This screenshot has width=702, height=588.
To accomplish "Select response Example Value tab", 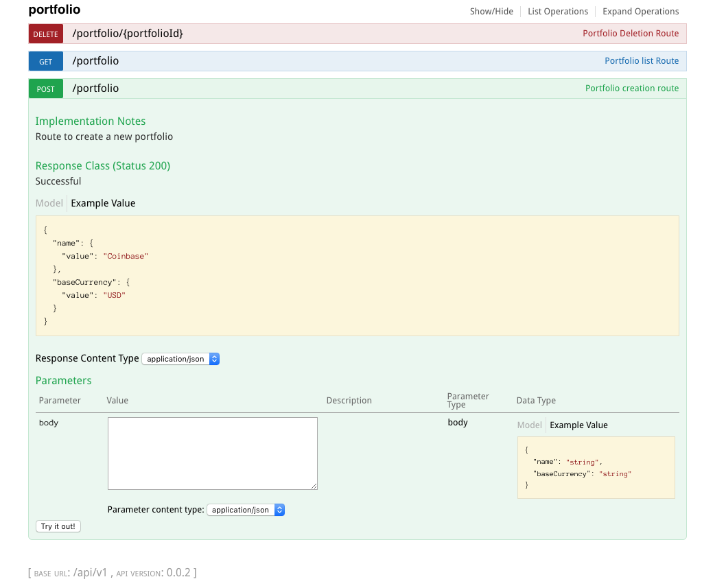I will coord(103,203).
